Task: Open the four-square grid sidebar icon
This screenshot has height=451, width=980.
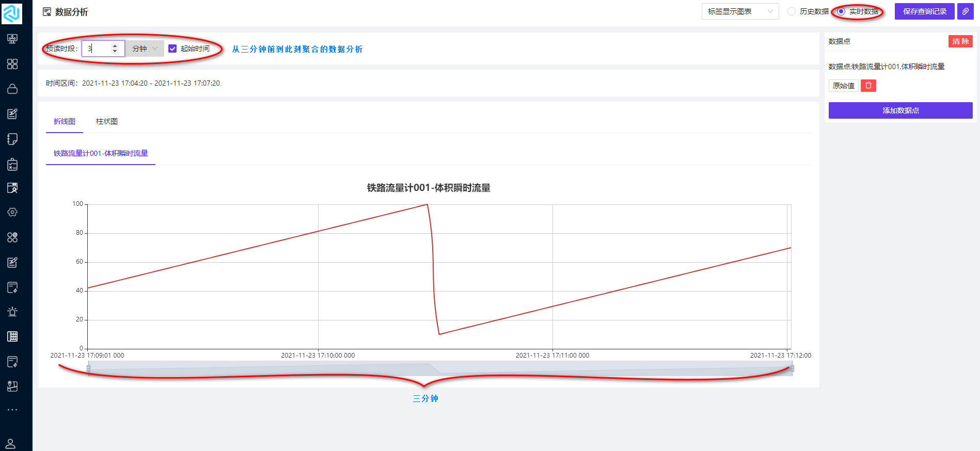Action: coord(12,64)
